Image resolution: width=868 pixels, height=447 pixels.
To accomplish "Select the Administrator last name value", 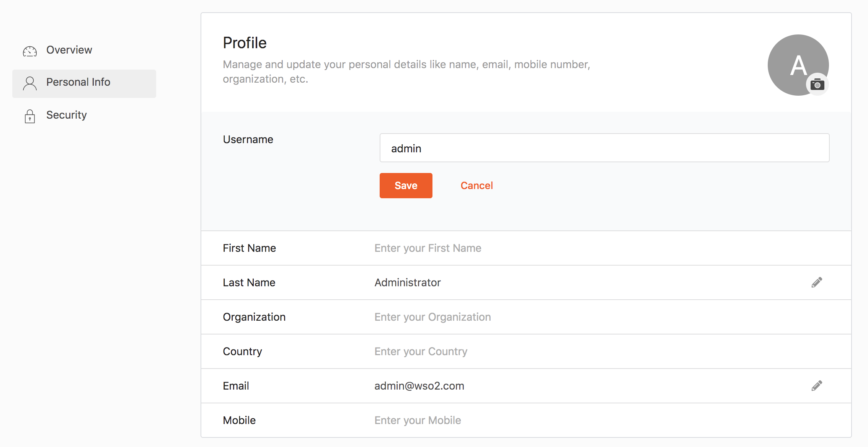I will pyautogui.click(x=408, y=282).
